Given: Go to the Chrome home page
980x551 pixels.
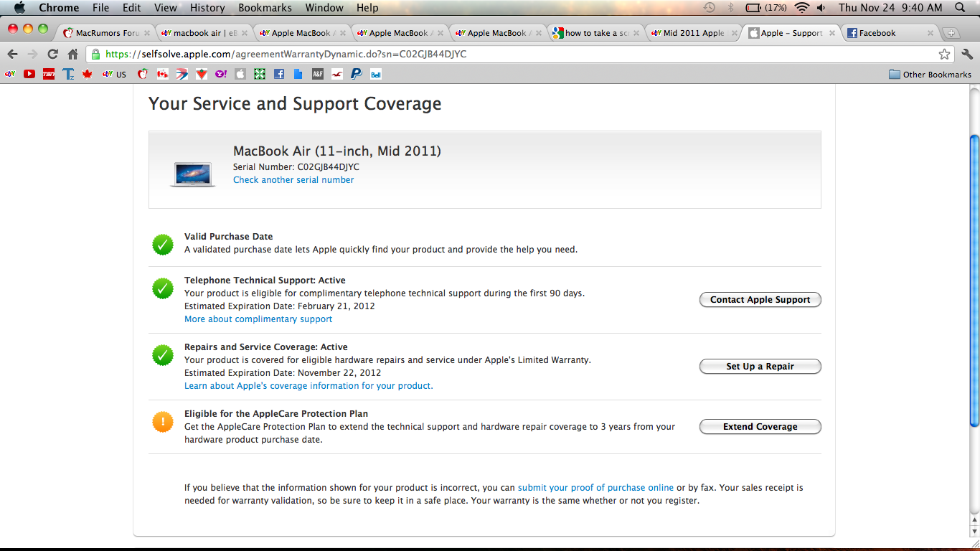Looking at the screenshot, I should [72, 54].
